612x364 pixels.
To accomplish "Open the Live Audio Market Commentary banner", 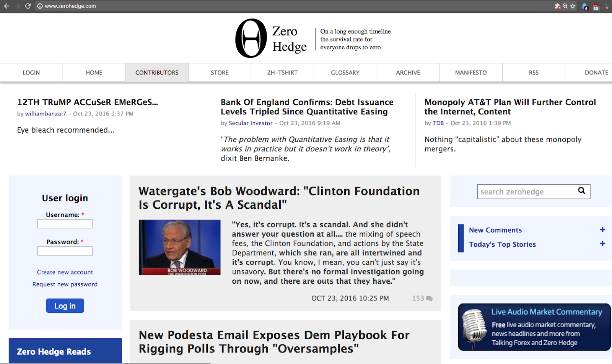I will point(534,327).
